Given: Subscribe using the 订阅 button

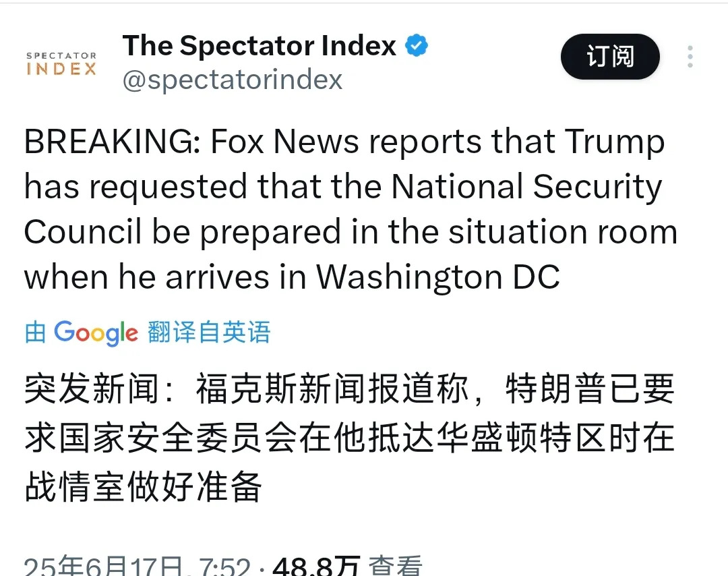Looking at the screenshot, I should (610, 57).
